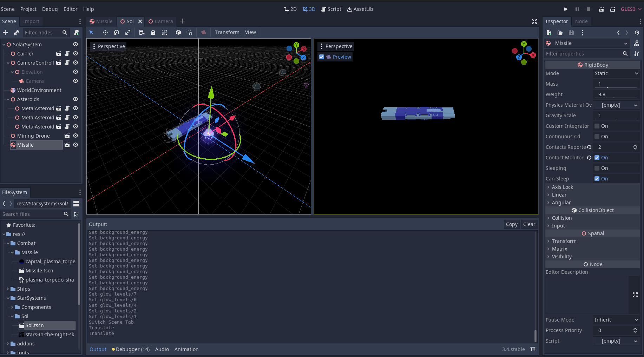The image size is (644, 357).
Task: Click the lock selected object icon
Action: tap(153, 32)
